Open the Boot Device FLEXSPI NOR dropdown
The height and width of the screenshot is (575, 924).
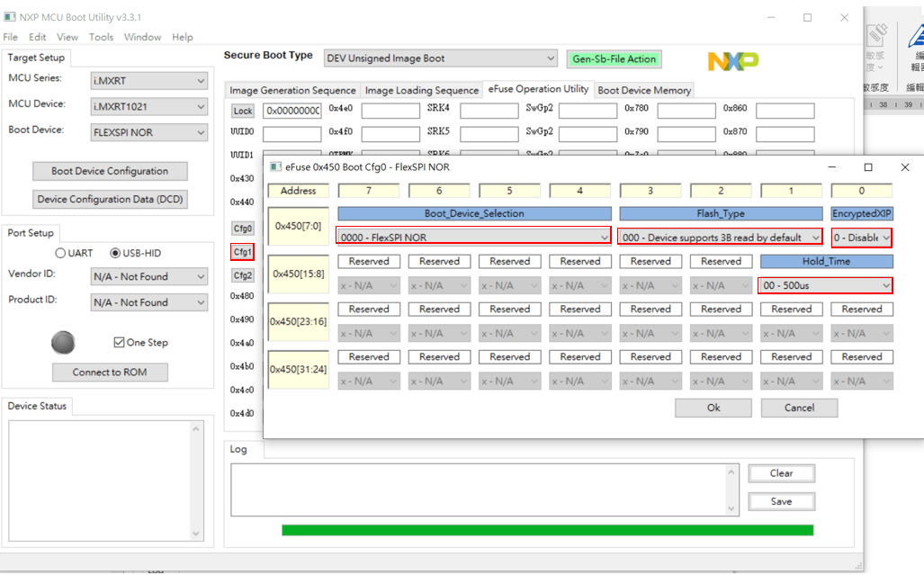pyautogui.click(x=149, y=132)
